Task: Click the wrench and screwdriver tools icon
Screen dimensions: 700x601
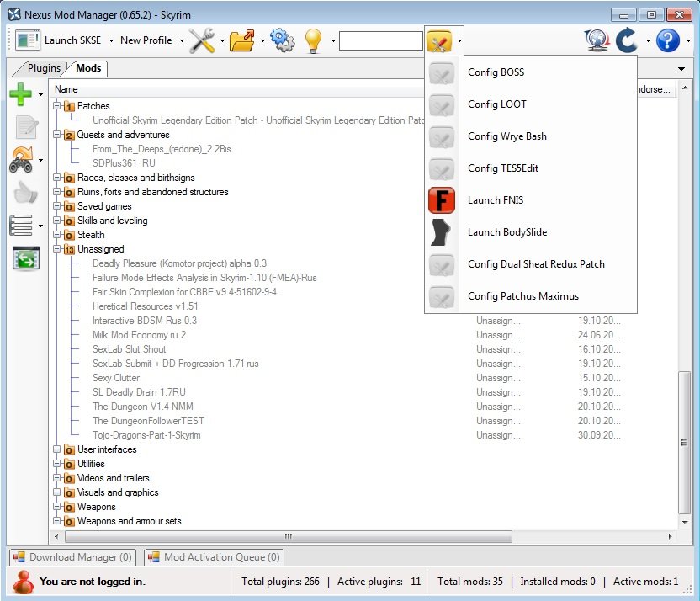Action: 202,40
